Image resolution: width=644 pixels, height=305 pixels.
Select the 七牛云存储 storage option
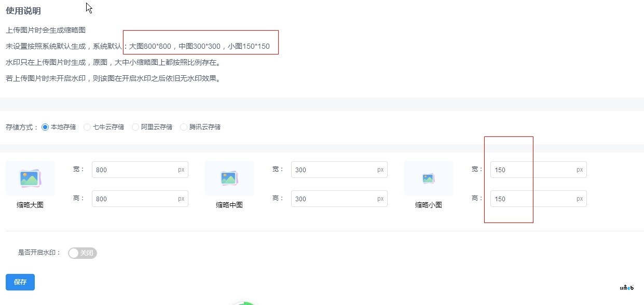[104, 127]
